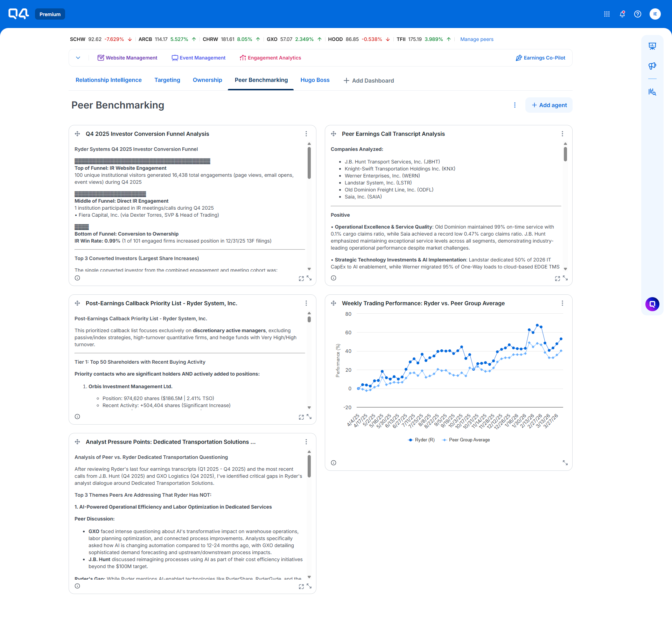672x622 pixels.
Task: Click scrollbar in Peer Earnings Call Transcript card
Action: (x=565, y=154)
